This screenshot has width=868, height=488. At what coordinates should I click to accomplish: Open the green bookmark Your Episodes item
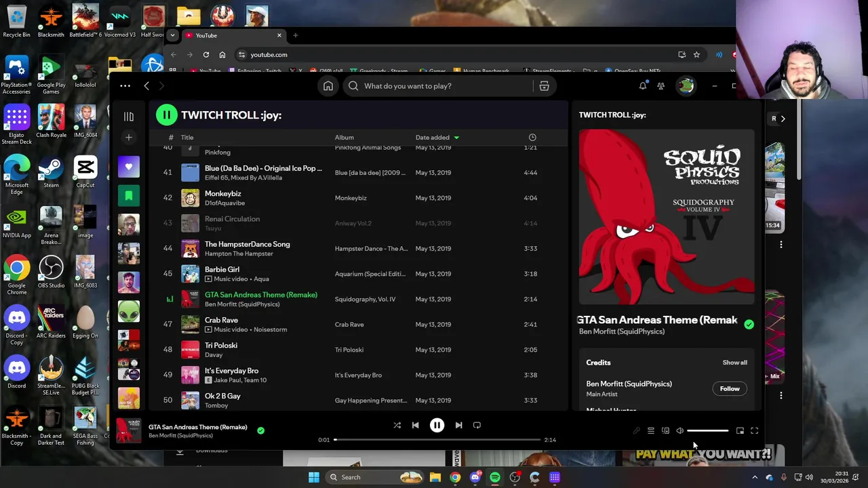tap(129, 196)
